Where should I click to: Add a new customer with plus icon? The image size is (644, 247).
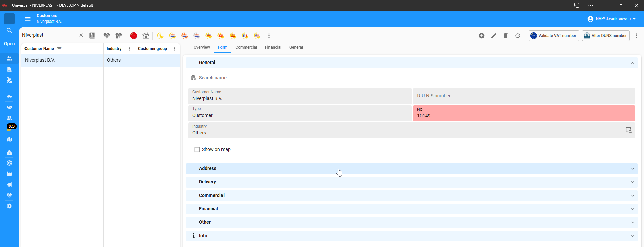coord(482,36)
